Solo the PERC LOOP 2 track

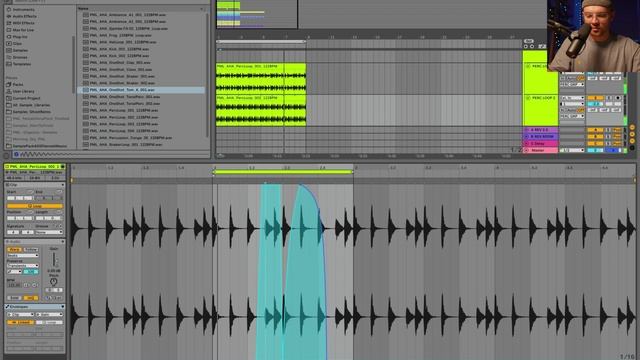(609, 98)
